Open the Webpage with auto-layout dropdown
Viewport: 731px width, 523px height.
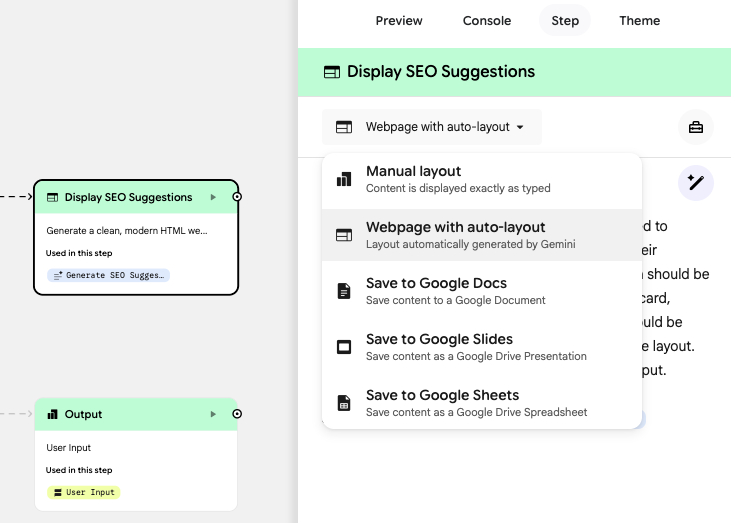coord(431,127)
